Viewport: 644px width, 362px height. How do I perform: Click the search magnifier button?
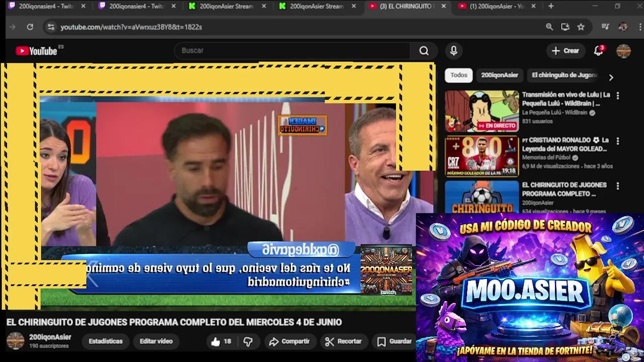click(424, 51)
